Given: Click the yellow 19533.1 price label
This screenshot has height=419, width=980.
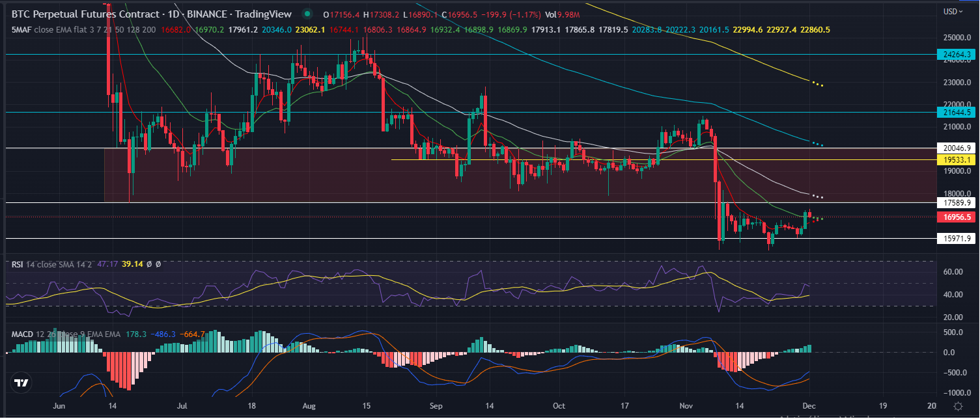Looking at the screenshot, I should pyautogui.click(x=955, y=159).
